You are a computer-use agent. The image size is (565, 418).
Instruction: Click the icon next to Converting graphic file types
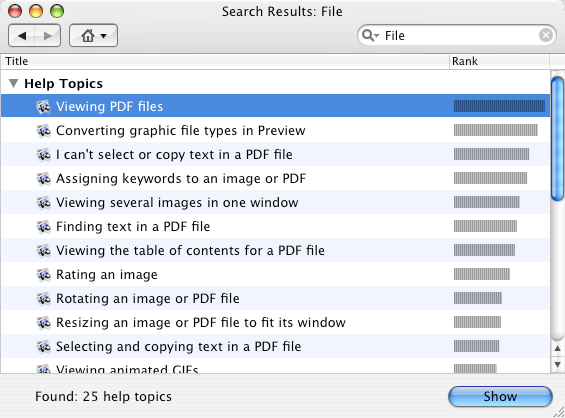[44, 130]
